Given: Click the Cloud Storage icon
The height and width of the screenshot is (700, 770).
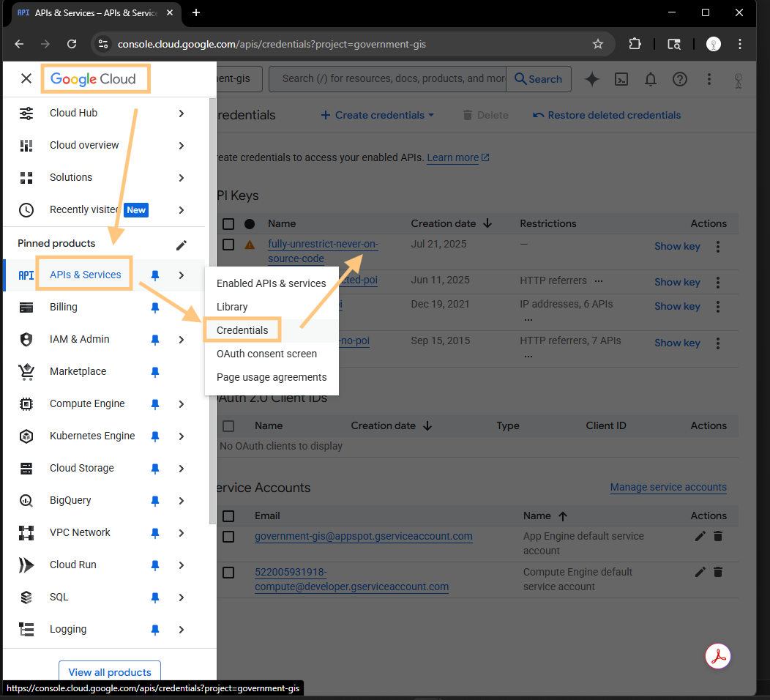Looking at the screenshot, I should click(26, 468).
